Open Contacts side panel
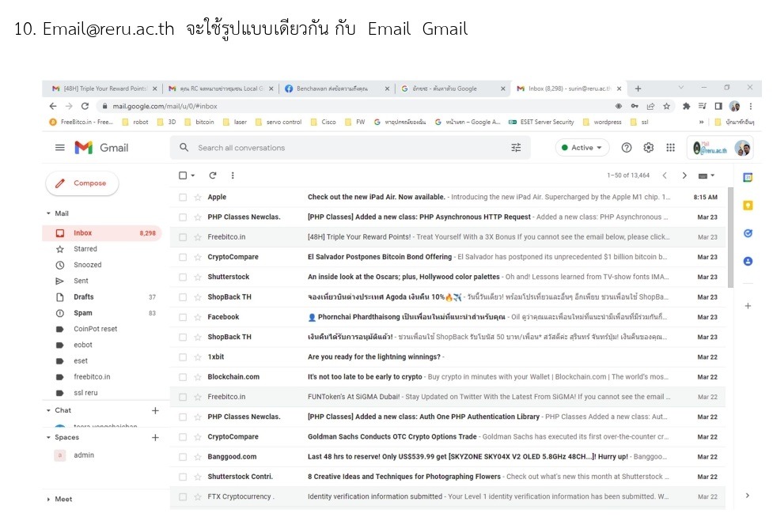This screenshot has width=773, height=532. tap(748, 261)
